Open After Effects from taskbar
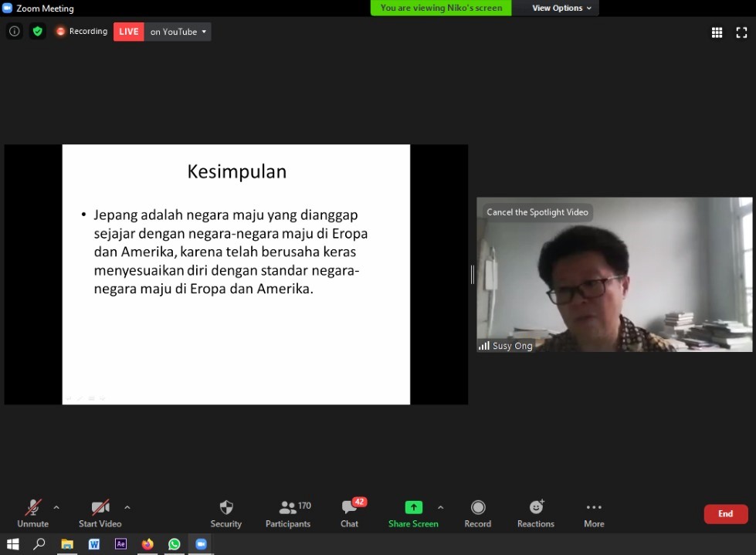The image size is (756, 555). point(120,544)
